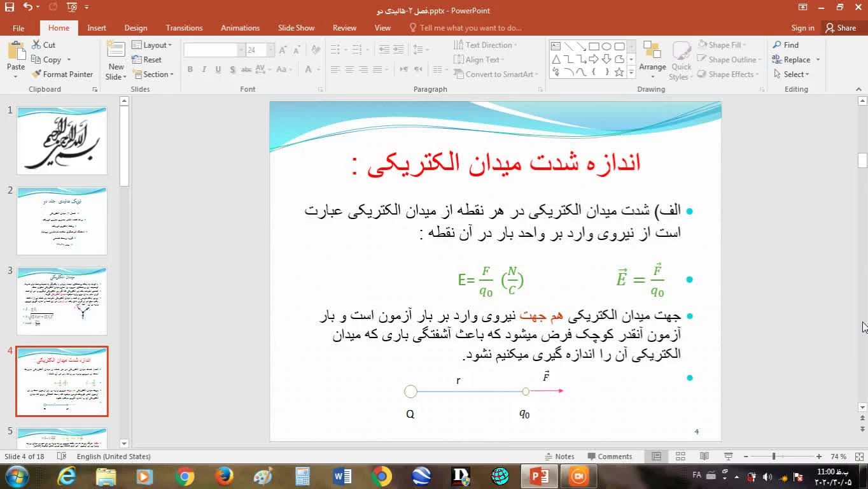The height and width of the screenshot is (489, 868).
Task: Click the Format Painter tool
Action: [x=62, y=74]
